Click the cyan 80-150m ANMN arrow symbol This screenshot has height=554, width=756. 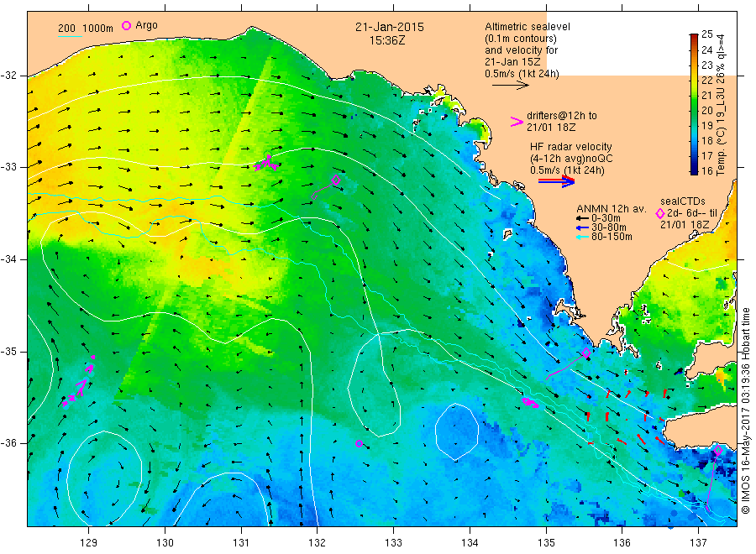point(582,237)
